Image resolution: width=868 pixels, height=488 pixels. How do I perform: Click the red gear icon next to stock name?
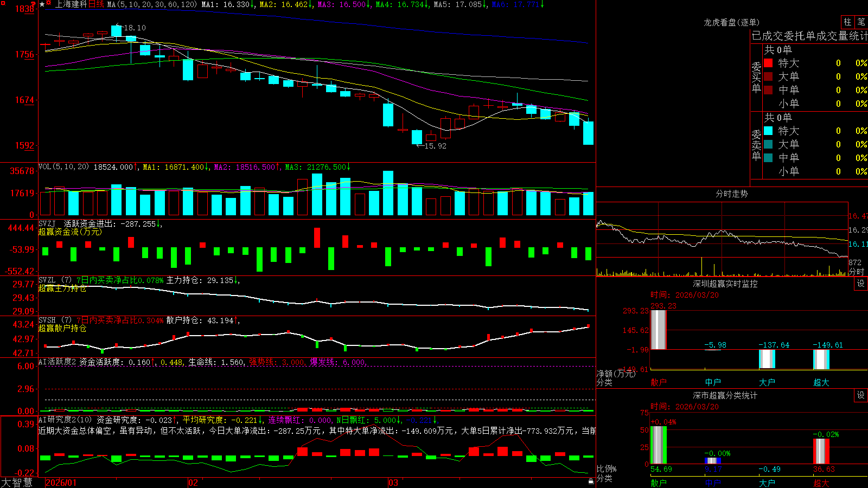[48, 3]
